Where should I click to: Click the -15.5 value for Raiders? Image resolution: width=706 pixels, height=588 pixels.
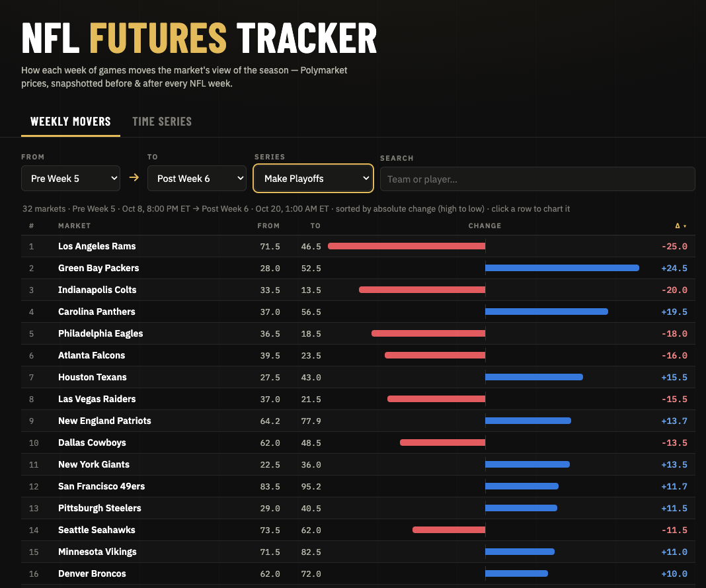point(674,399)
